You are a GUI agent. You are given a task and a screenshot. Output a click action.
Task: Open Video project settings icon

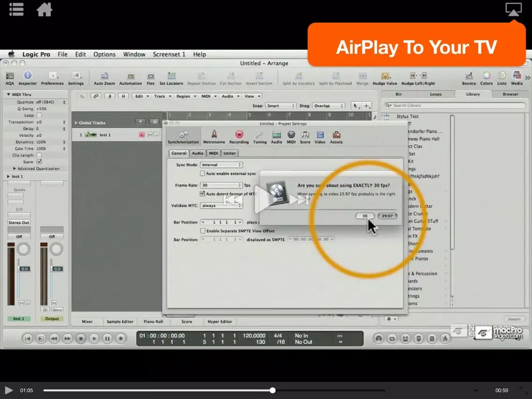pos(320,137)
